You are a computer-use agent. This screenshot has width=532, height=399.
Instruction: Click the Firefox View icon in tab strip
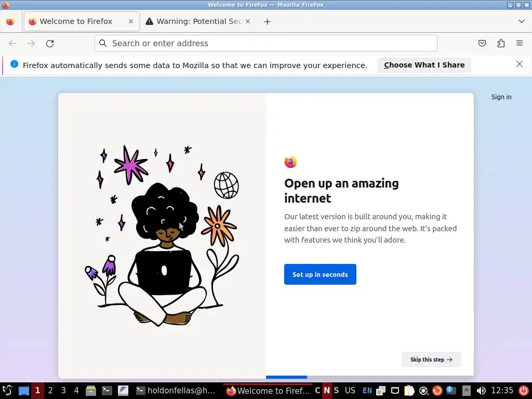pos(10,21)
